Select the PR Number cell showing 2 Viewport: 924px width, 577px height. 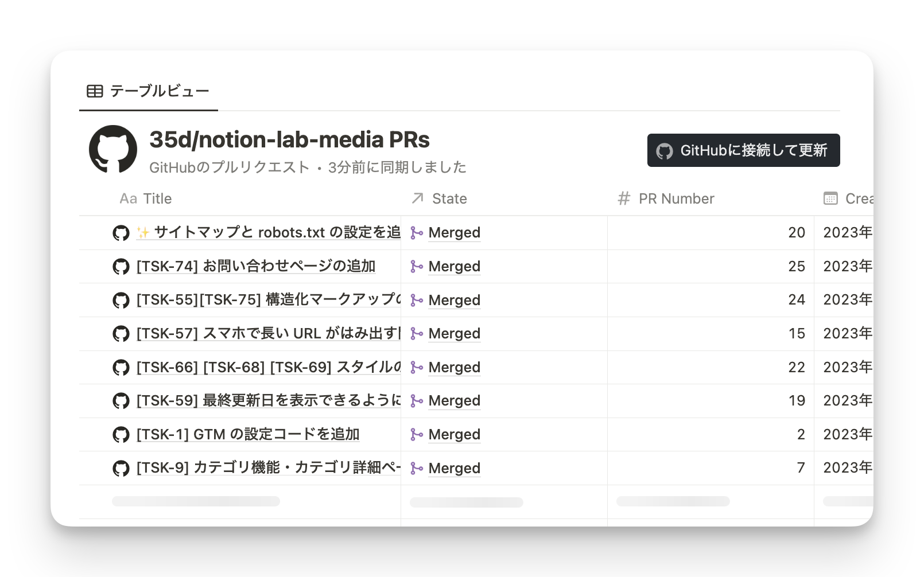click(711, 435)
